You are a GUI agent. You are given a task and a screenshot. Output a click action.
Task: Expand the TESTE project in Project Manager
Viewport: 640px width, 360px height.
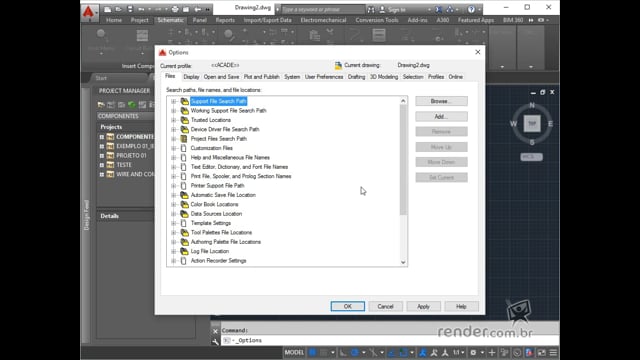tap(102, 165)
